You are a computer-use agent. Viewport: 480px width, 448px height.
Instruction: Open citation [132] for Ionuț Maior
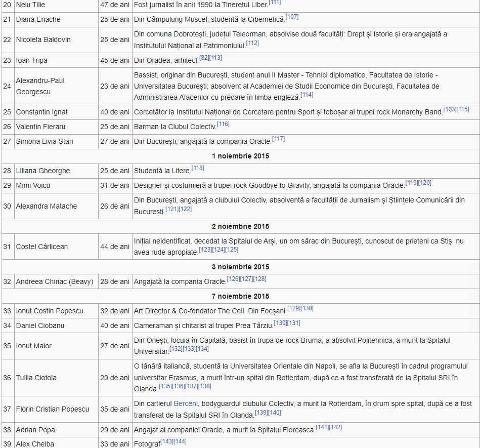click(x=176, y=349)
